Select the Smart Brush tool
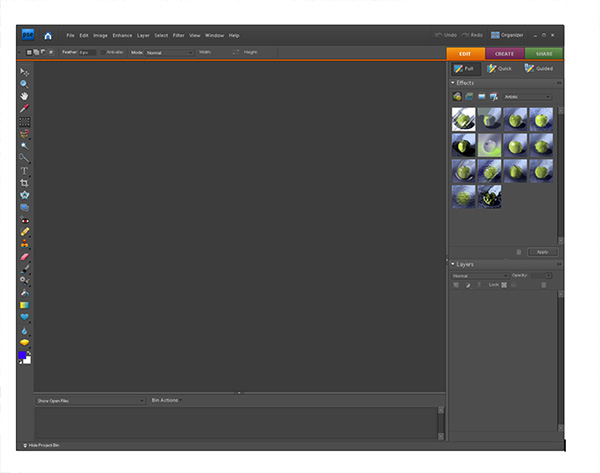Screen dimensions: 600x473 (x=24, y=281)
